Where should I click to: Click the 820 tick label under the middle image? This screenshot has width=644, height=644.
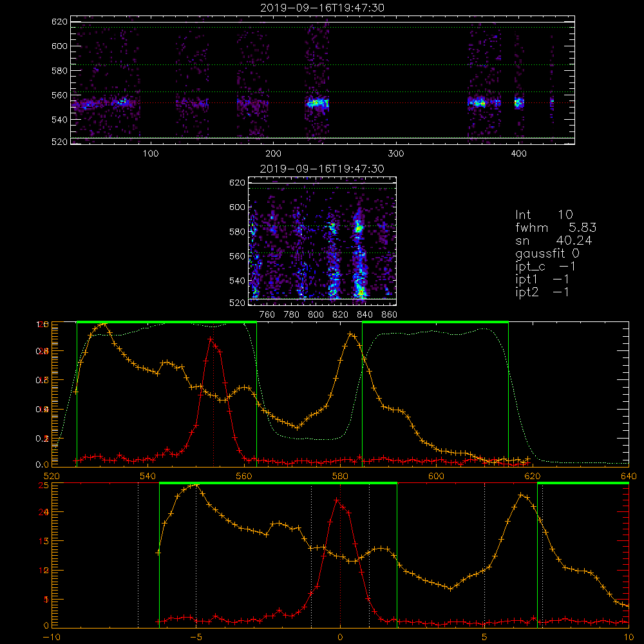341,315
